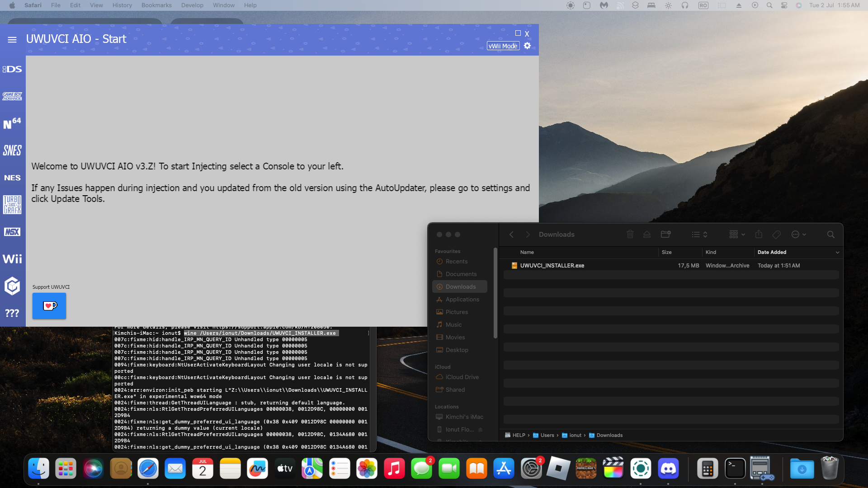Click HELP in Finder path bar

(515, 436)
